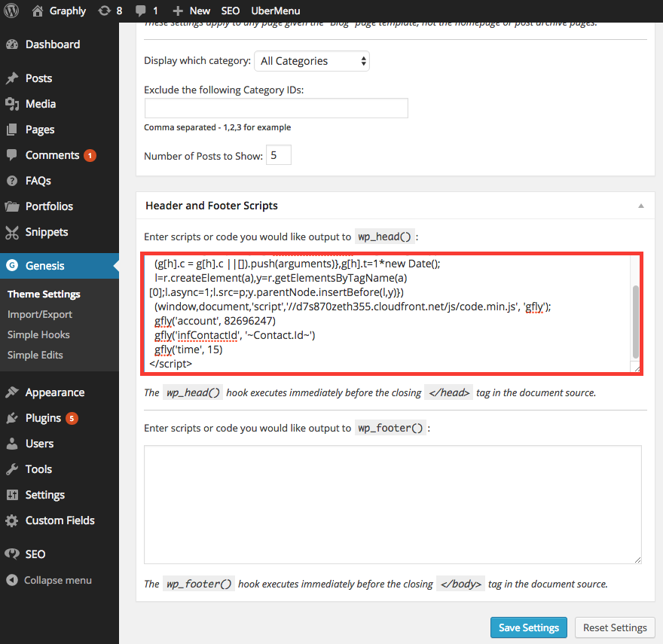The width and height of the screenshot is (663, 644).
Task: Go to the Dashboard link
Action: click(x=53, y=44)
